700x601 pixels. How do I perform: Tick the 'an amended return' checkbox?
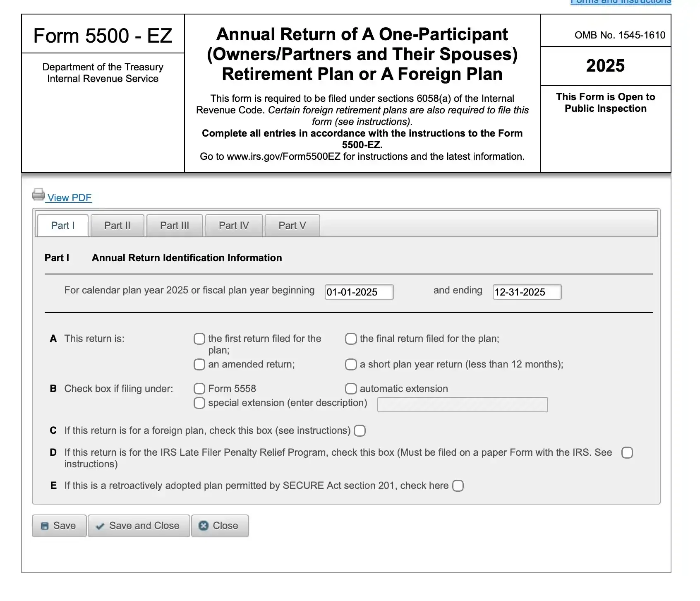coord(199,365)
